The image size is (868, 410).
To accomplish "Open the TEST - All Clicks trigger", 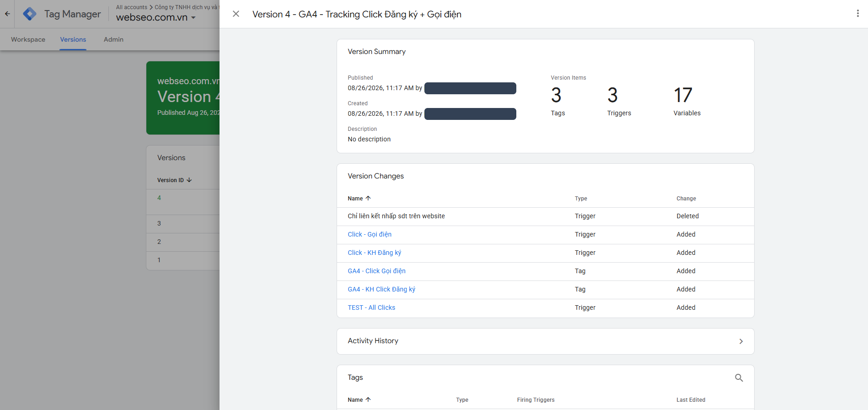I will pos(371,307).
